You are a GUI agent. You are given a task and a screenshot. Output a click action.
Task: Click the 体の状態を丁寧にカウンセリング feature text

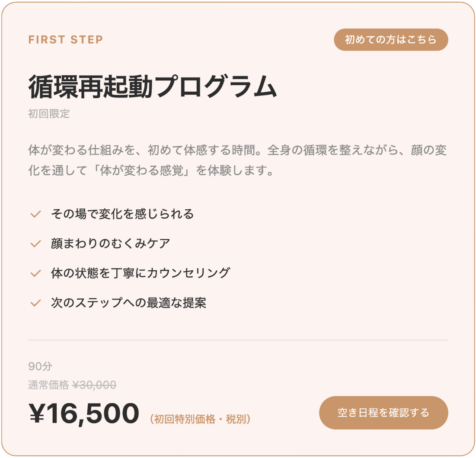pyautogui.click(x=141, y=273)
